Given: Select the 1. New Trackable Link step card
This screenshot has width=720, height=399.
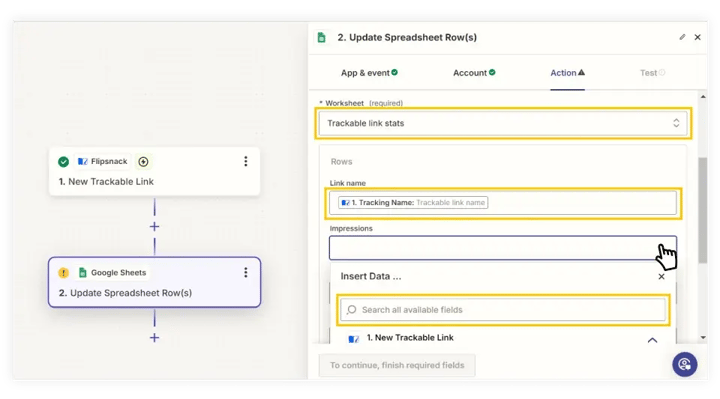Looking at the screenshot, I should coord(154,171).
